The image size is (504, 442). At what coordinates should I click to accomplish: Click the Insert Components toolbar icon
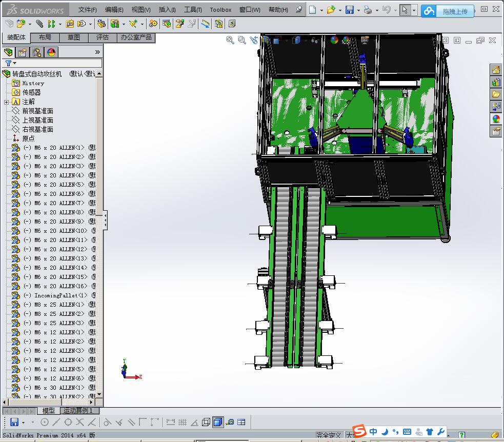tap(21, 24)
